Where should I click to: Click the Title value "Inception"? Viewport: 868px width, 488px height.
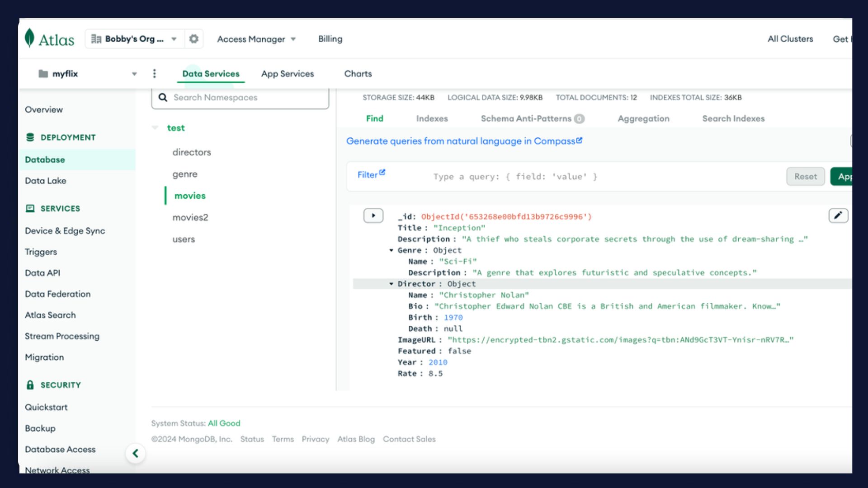[459, 228]
